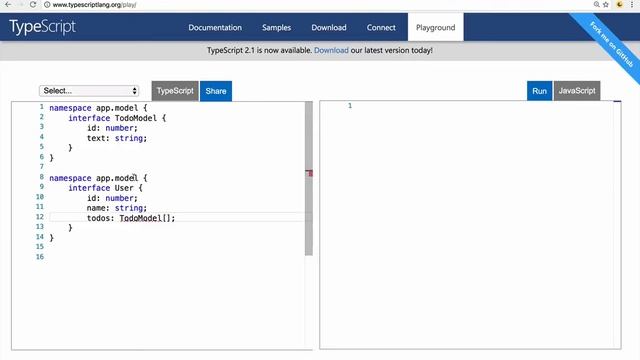Open the Download menu item

coord(329,27)
